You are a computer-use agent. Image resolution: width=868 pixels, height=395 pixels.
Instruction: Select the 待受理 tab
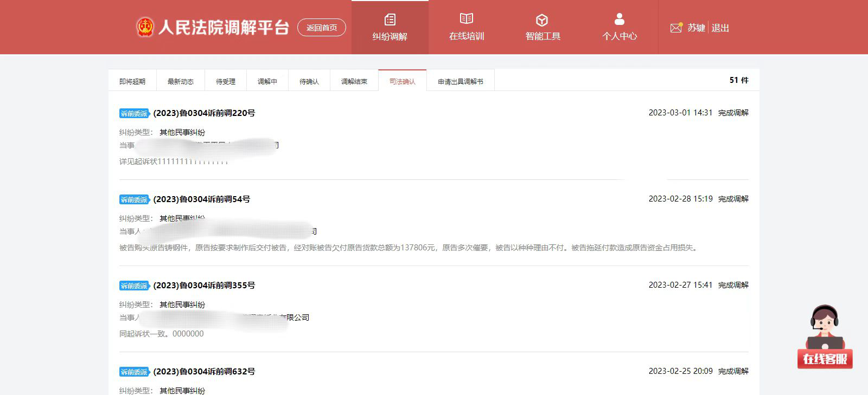[226, 81]
